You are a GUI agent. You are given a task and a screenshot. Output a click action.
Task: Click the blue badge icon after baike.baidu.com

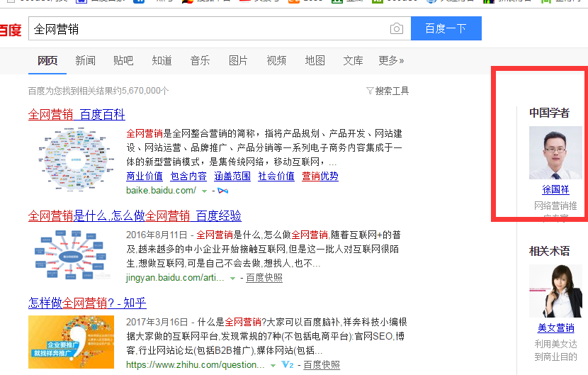222,191
